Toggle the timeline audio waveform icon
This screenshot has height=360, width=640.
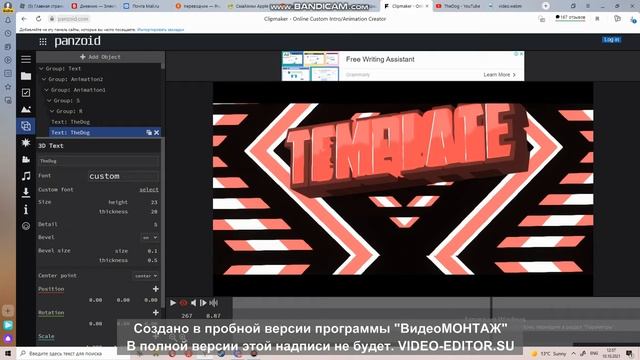coord(213,303)
